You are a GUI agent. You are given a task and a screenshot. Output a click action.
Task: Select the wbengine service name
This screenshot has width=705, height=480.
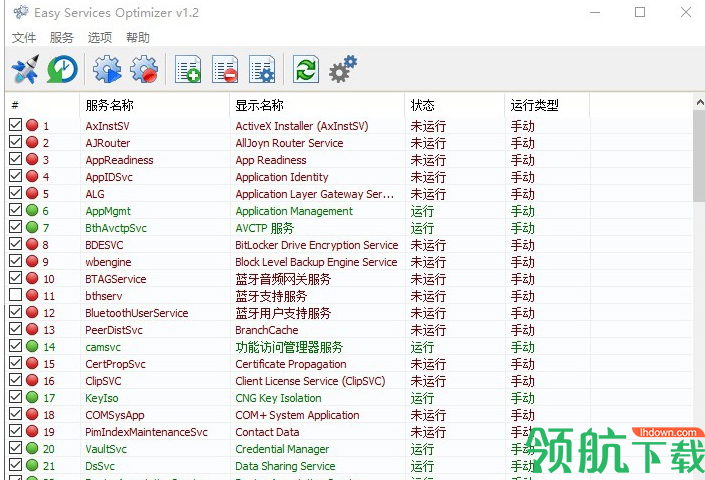[x=108, y=262]
